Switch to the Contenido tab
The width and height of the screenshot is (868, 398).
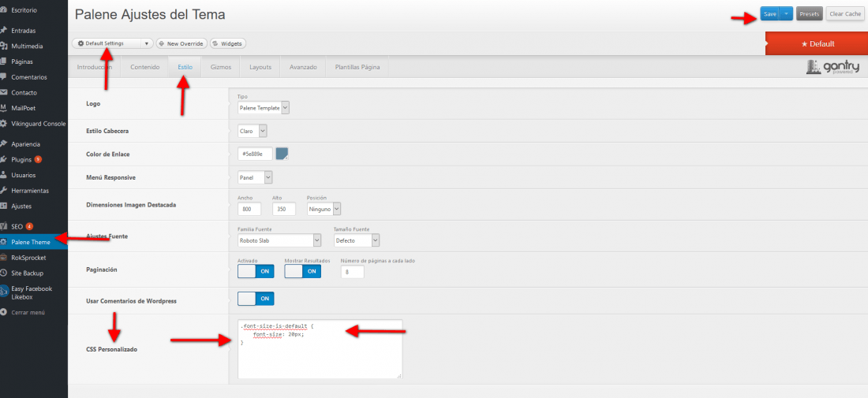[x=145, y=67]
